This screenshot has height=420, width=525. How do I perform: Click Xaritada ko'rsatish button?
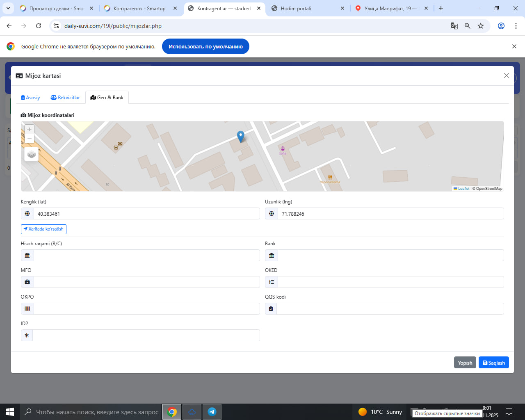point(43,229)
